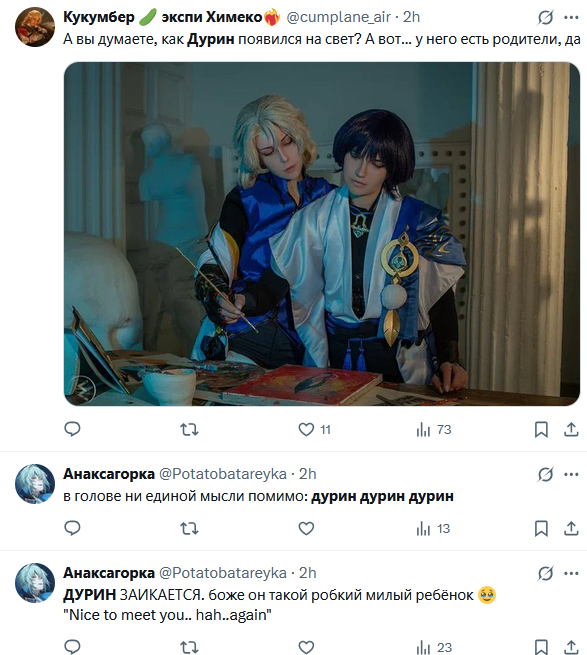Screen dimensions: 587x655
Task: Bookmark the cosplay photo tweet
Action: pyautogui.click(x=541, y=429)
